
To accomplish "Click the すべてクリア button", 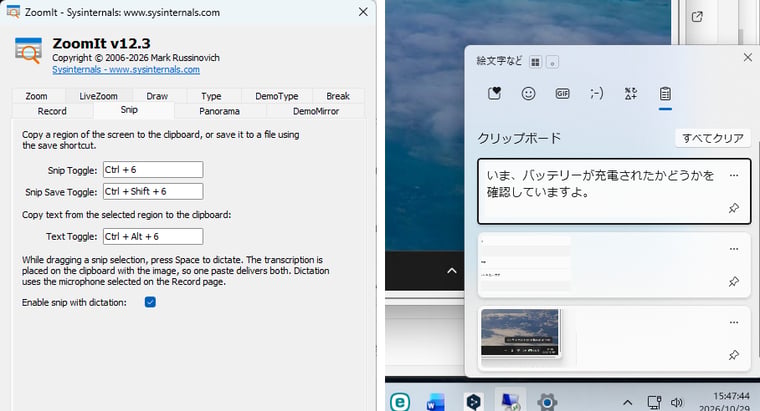I will 712,138.
